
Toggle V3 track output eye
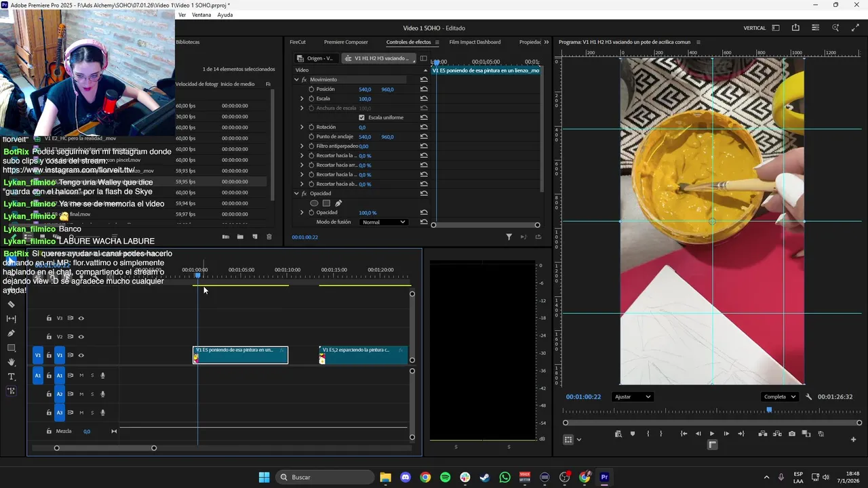click(x=81, y=318)
